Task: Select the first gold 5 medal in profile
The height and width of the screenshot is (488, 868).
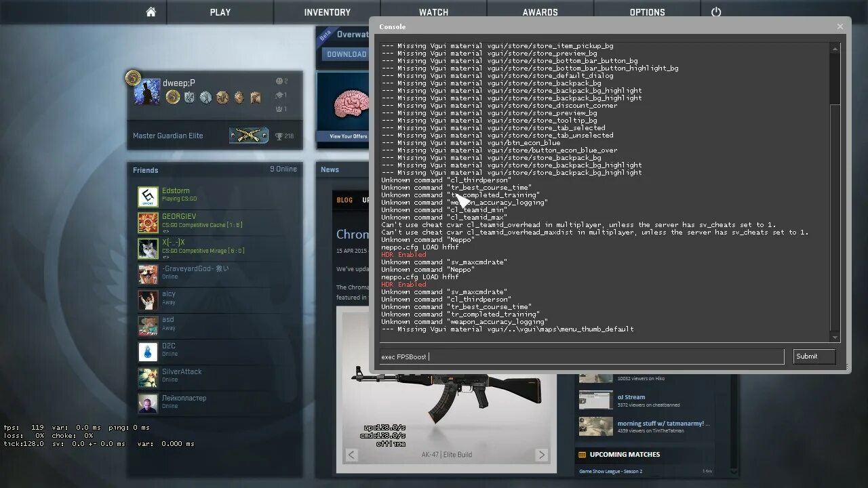Action: click(173, 98)
